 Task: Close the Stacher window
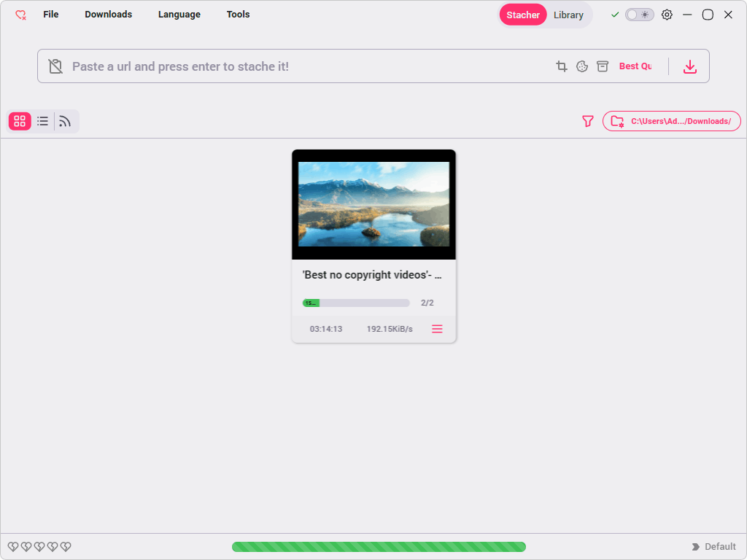pos(728,15)
